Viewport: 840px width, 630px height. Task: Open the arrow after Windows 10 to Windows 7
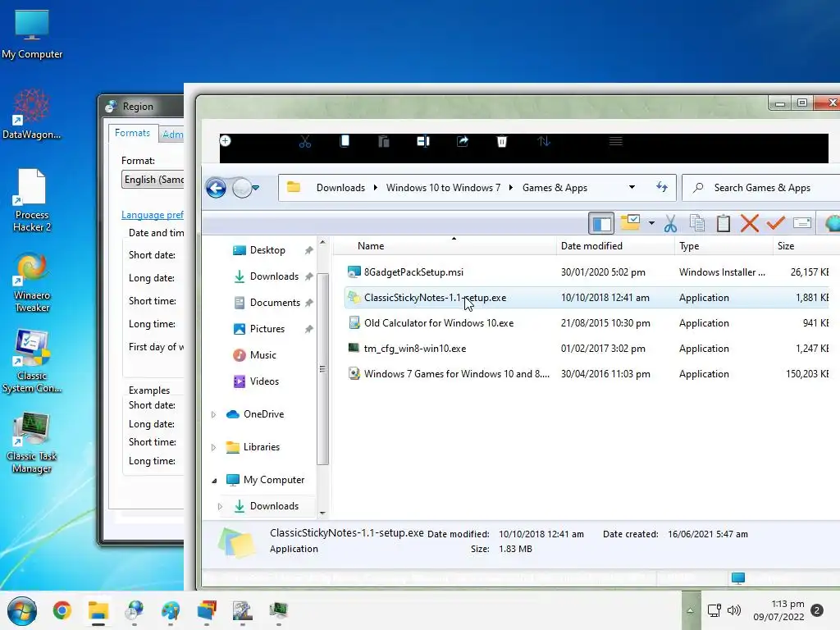point(511,188)
